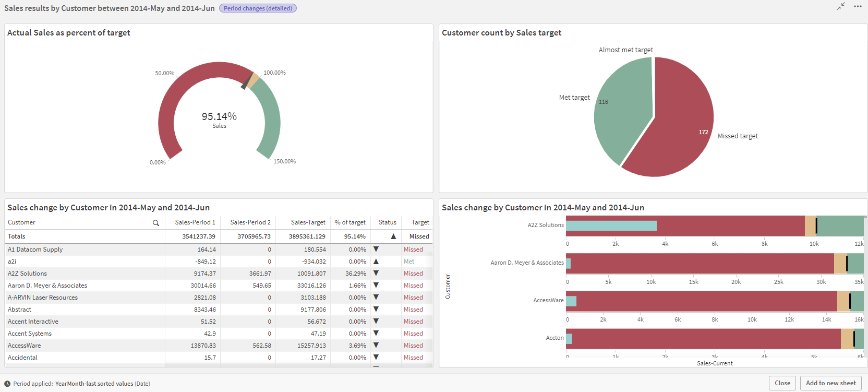Click the down arrow status for AccessWare row
The height and width of the screenshot is (392, 868).
pyautogui.click(x=376, y=346)
